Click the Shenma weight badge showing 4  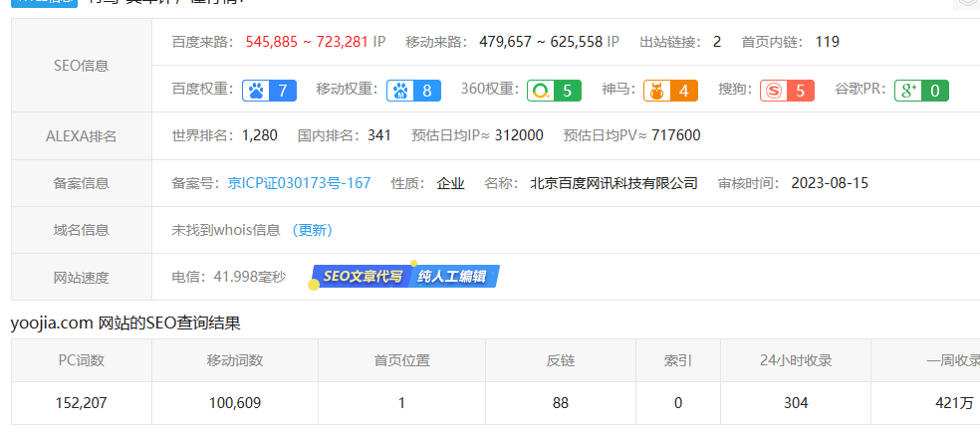pos(670,91)
